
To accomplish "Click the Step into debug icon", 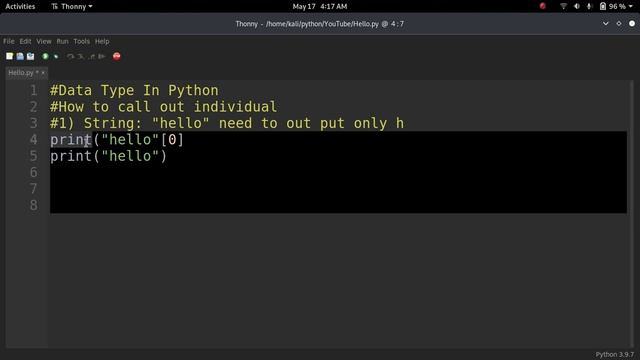I will (81, 56).
